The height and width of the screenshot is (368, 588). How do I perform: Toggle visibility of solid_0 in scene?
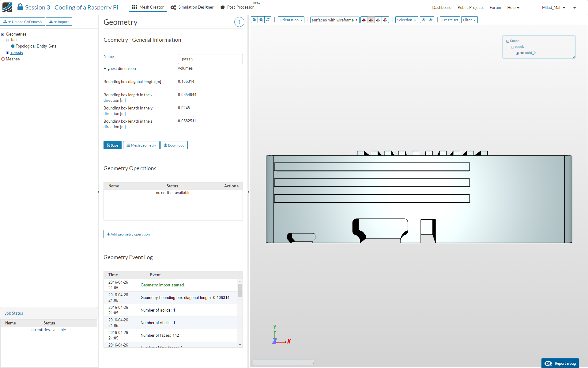[522, 53]
